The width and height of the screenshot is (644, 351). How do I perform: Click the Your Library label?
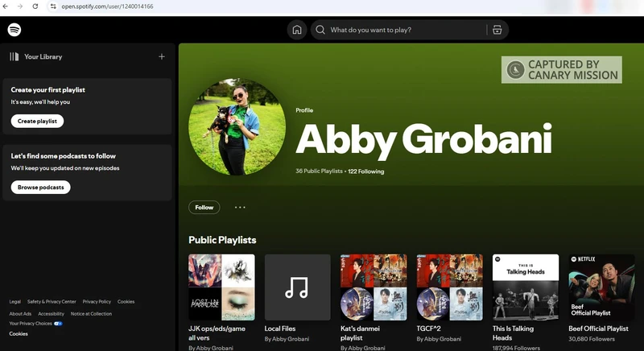tap(43, 56)
